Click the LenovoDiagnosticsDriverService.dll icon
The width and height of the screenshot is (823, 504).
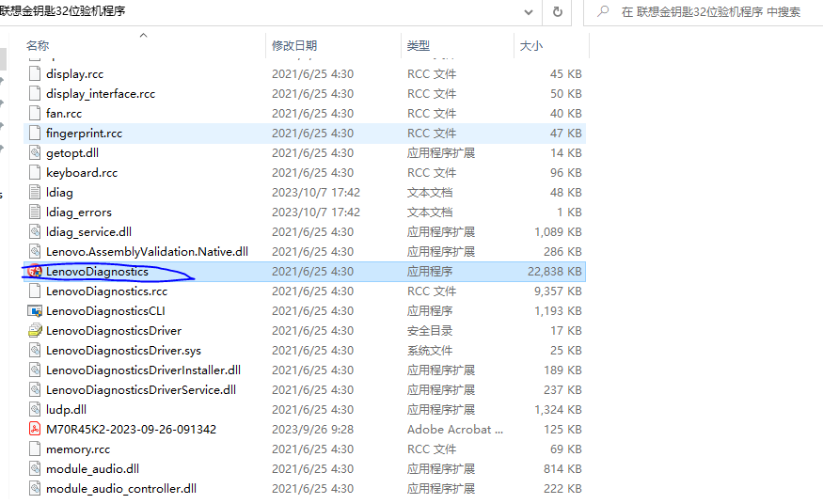point(35,390)
